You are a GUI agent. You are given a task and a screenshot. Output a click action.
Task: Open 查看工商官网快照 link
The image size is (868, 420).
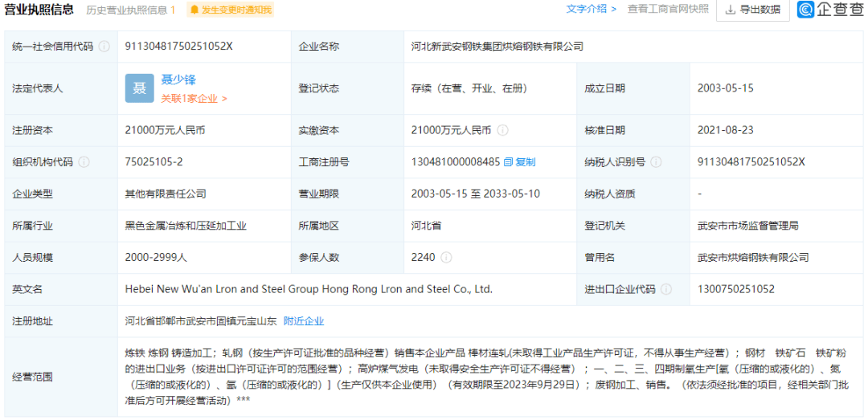668,10
